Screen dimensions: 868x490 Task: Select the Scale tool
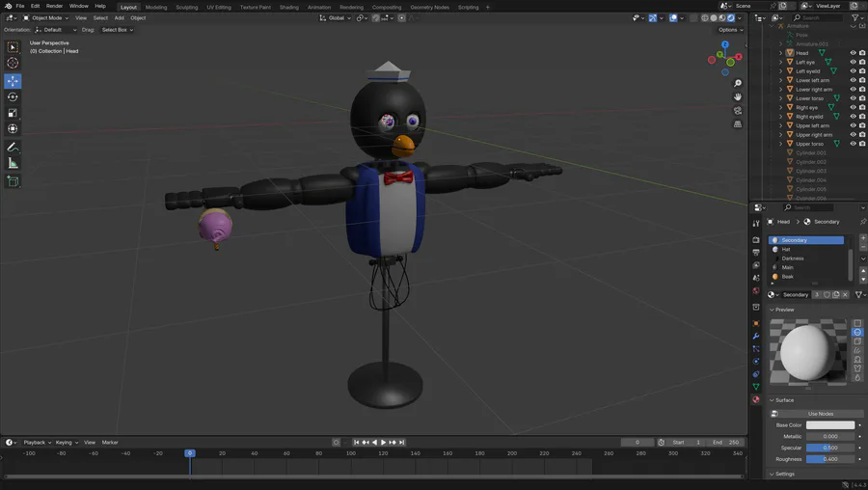13,113
